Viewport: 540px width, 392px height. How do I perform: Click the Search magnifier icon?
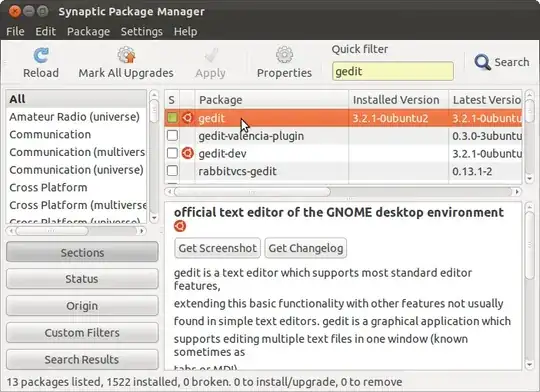482,62
